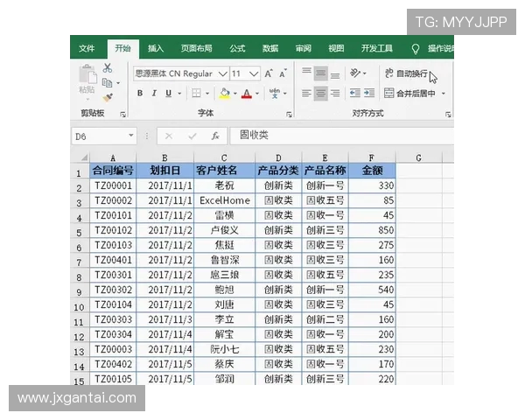Expand the Name Box dropdown arrow

131,136
